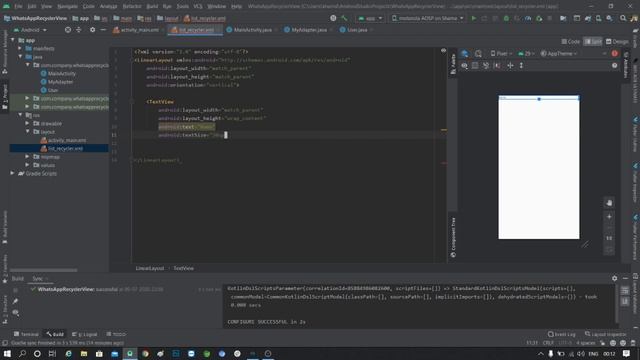Click the Scroll from Source target icon
The image size is (640, 360).
[x=68, y=30]
